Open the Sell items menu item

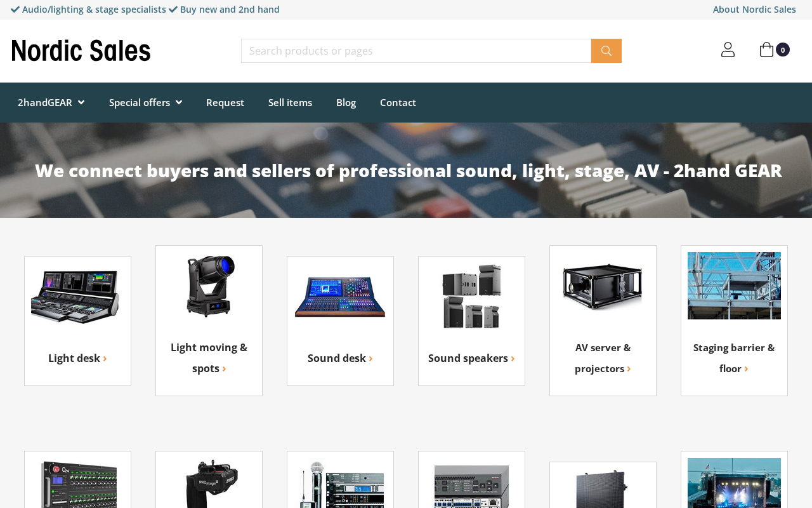click(x=290, y=102)
